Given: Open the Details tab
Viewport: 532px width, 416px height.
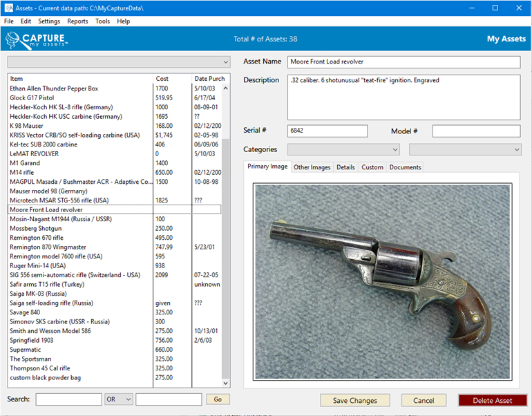Looking at the screenshot, I should pos(345,167).
